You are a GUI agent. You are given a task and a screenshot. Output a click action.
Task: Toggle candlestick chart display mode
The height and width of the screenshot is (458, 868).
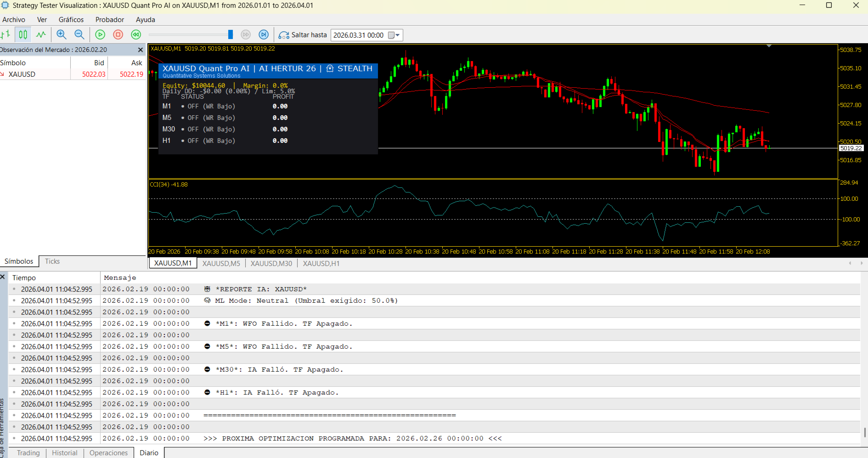[23, 34]
